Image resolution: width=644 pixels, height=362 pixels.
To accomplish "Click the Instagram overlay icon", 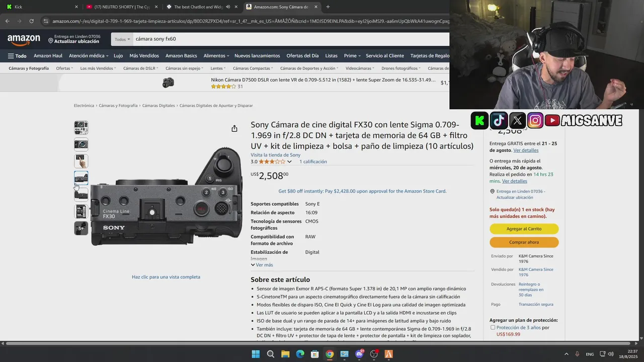I will pos(535,121).
